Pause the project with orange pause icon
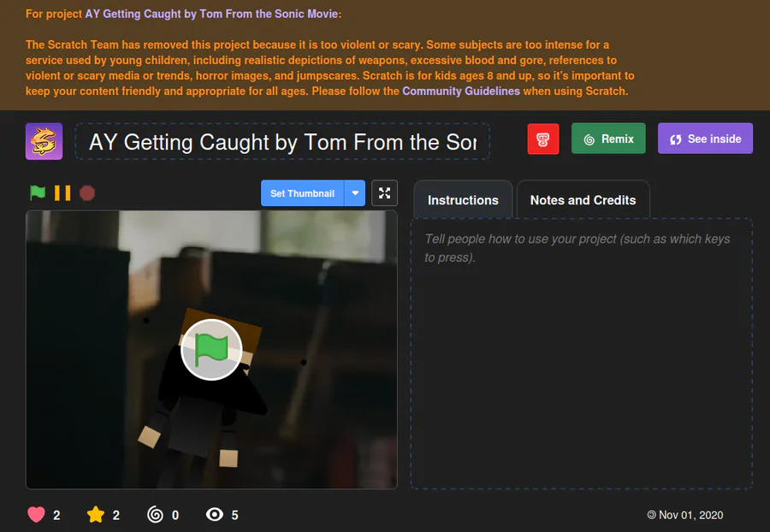 (62, 193)
